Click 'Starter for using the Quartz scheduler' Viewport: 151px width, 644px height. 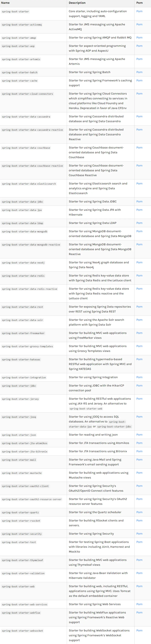(95, 512)
